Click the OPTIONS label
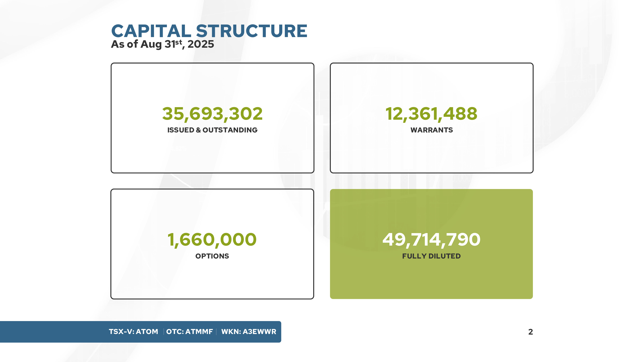This screenshot has width=644, height=362. [212, 256]
